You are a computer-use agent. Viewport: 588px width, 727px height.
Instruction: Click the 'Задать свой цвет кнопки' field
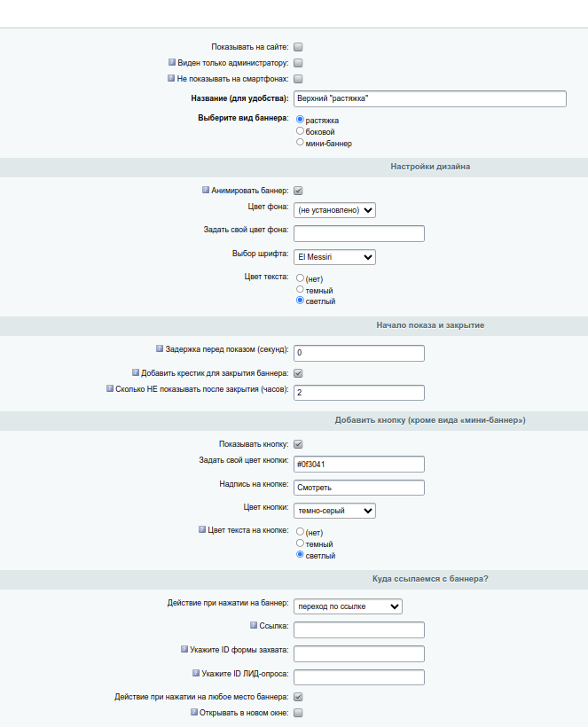click(x=359, y=464)
